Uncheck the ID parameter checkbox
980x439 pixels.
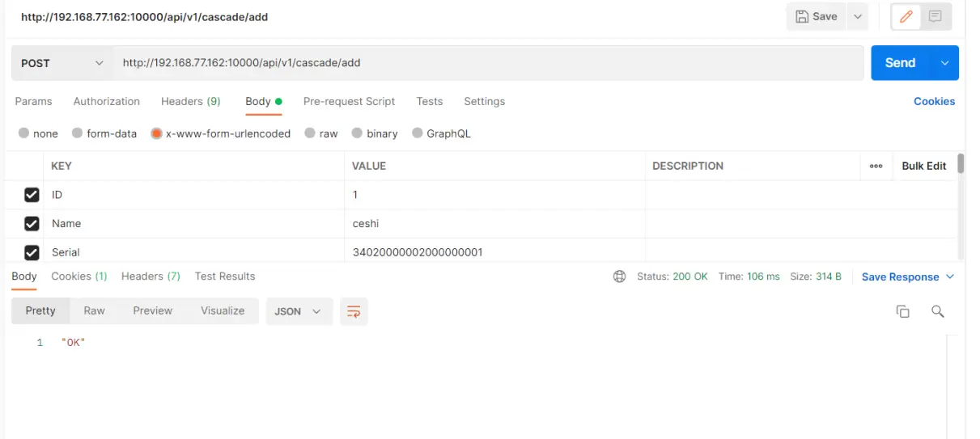32,195
